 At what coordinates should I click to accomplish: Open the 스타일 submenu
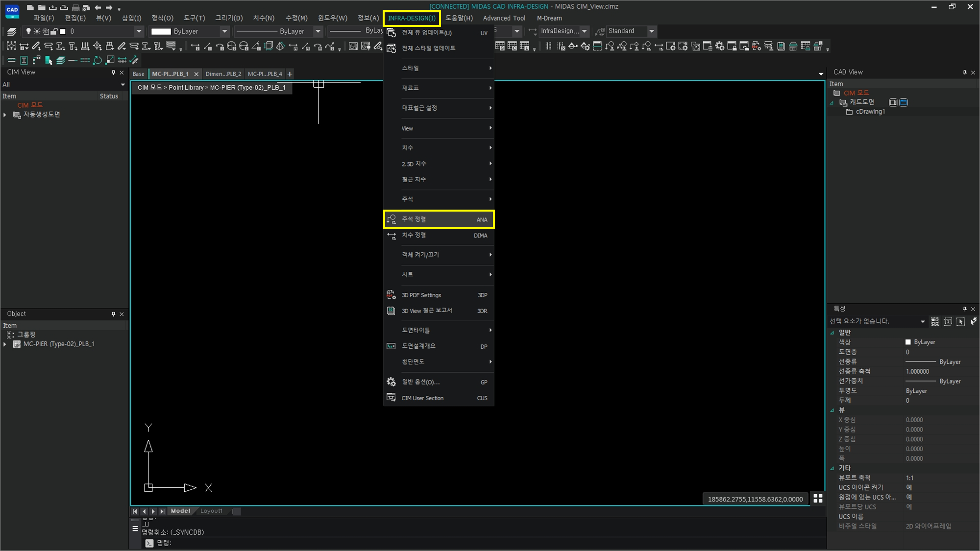click(439, 68)
